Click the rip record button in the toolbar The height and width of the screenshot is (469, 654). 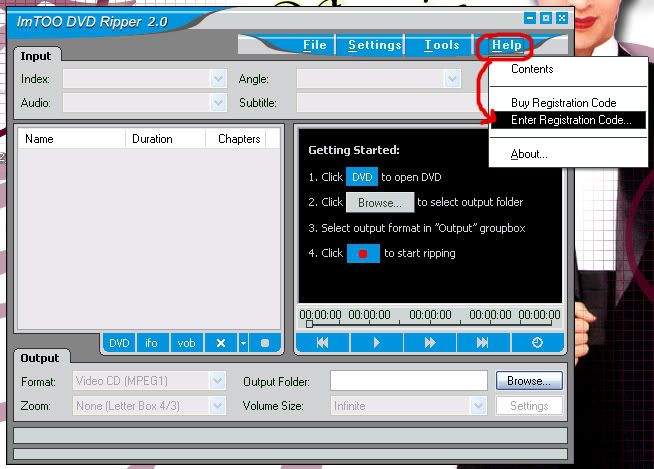point(265,343)
